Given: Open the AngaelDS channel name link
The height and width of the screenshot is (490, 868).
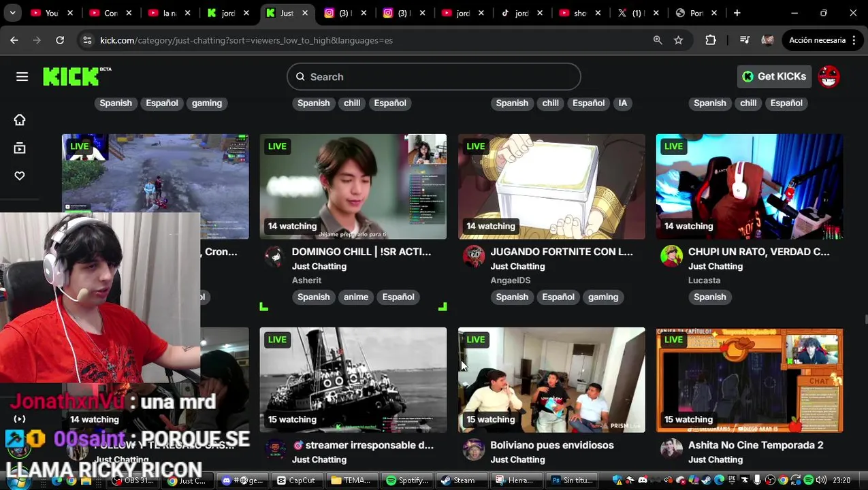Looking at the screenshot, I should 510,280.
